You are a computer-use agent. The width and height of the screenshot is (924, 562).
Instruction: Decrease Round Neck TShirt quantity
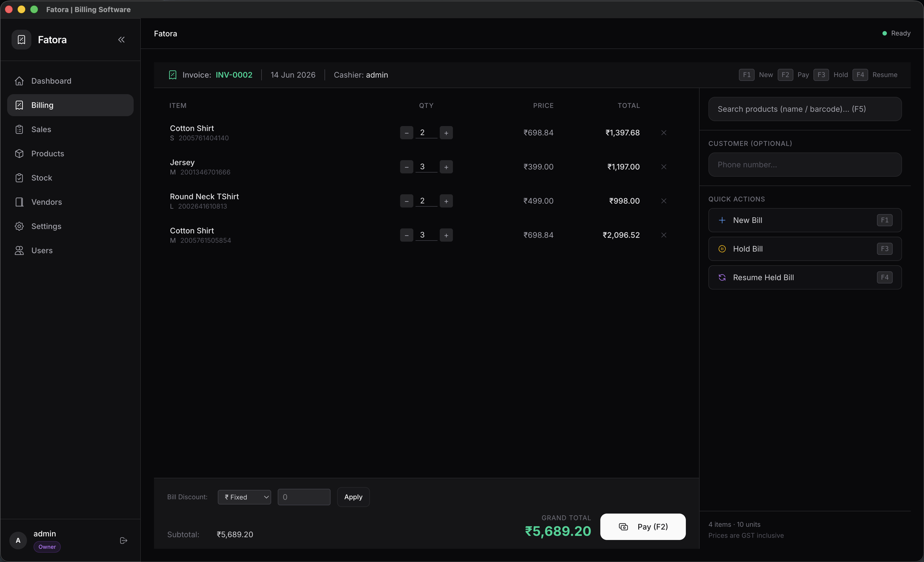coord(406,201)
